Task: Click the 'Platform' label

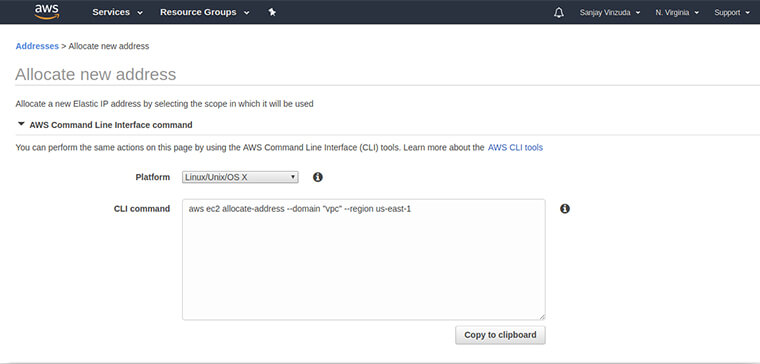Action: (153, 177)
